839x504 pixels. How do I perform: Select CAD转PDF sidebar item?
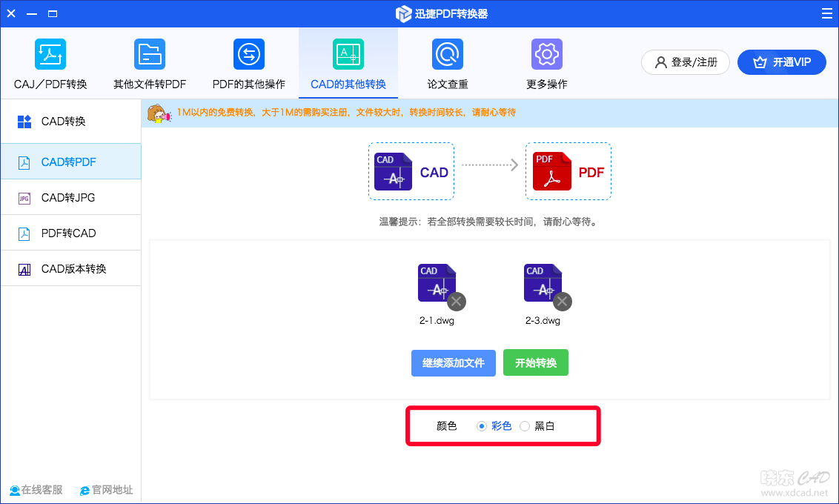click(x=70, y=162)
